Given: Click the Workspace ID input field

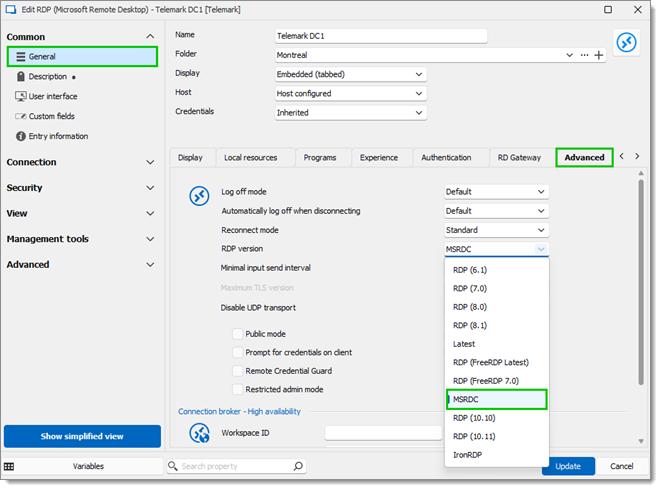Looking at the screenshot, I should pos(383,433).
